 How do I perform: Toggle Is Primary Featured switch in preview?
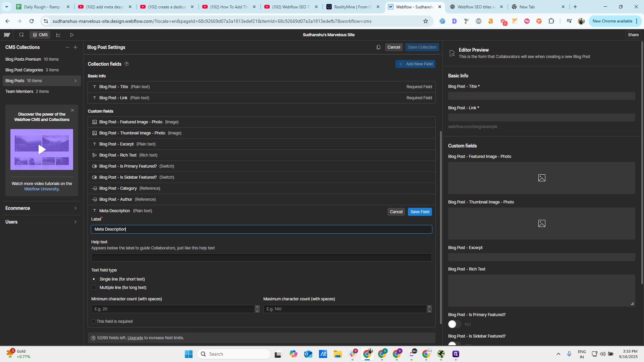click(x=454, y=324)
